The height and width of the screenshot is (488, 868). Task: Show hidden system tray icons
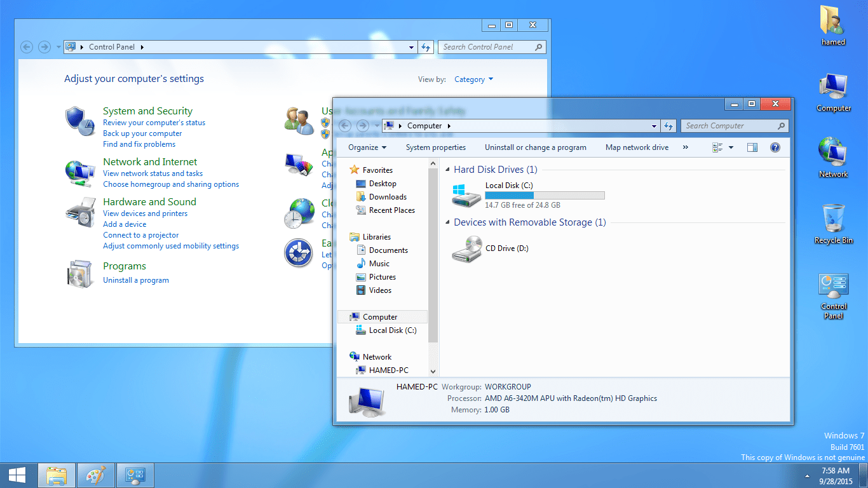coord(808,475)
